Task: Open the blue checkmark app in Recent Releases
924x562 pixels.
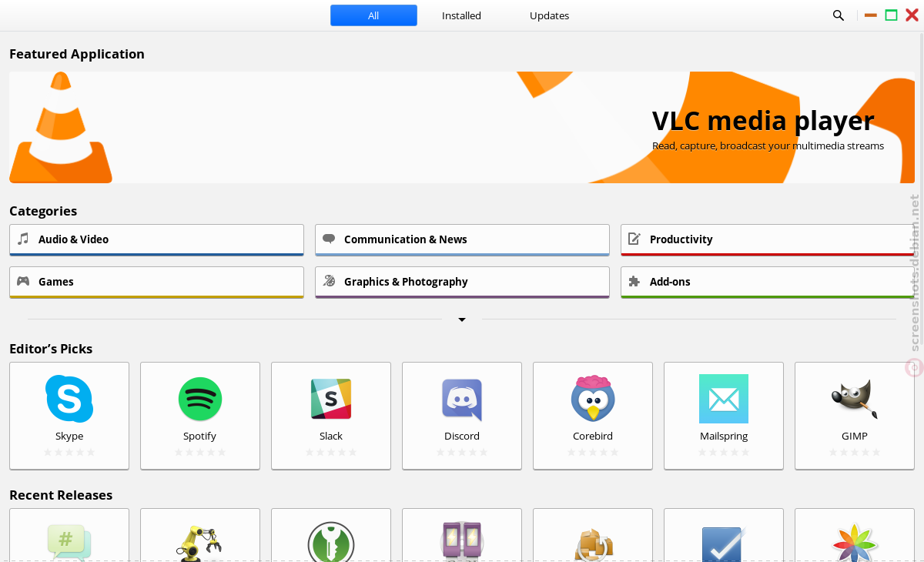Action: pyautogui.click(x=722, y=544)
